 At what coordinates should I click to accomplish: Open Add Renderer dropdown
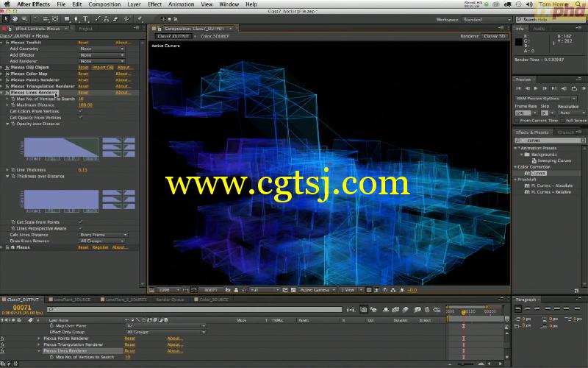click(x=102, y=61)
